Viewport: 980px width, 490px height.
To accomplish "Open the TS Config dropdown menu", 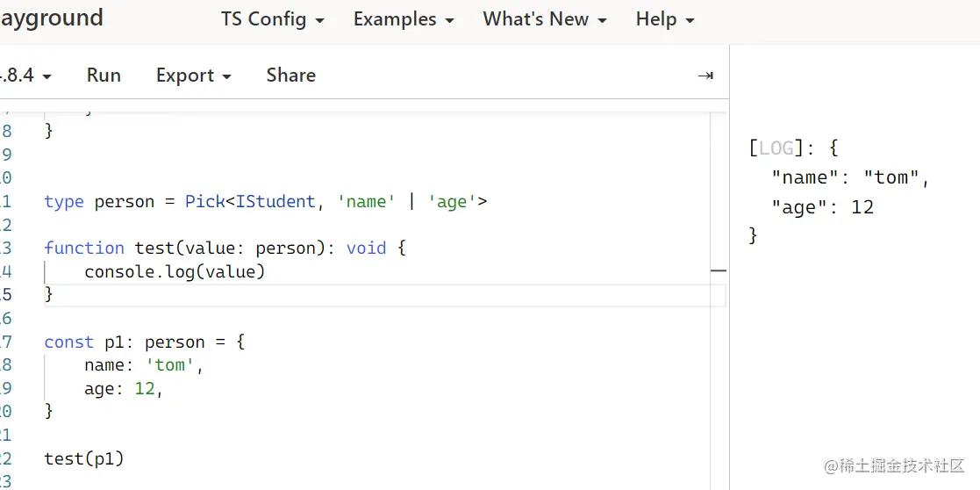I will click(273, 19).
